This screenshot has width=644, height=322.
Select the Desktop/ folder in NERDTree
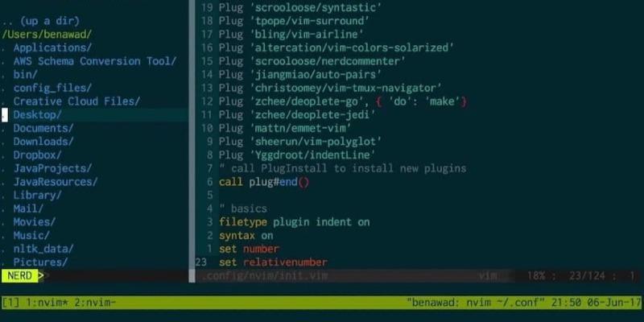pos(37,115)
